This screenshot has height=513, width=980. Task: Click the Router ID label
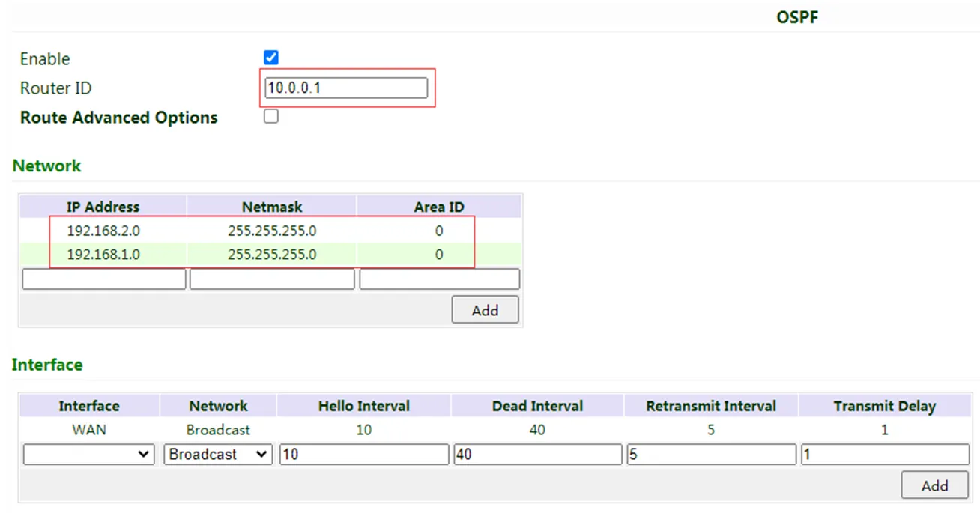[x=56, y=88]
